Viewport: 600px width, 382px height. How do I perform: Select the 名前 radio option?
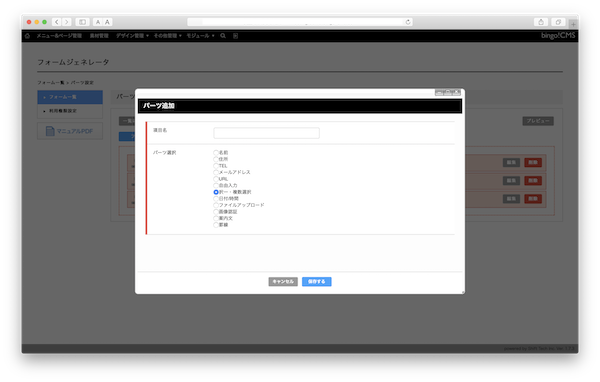coord(216,153)
